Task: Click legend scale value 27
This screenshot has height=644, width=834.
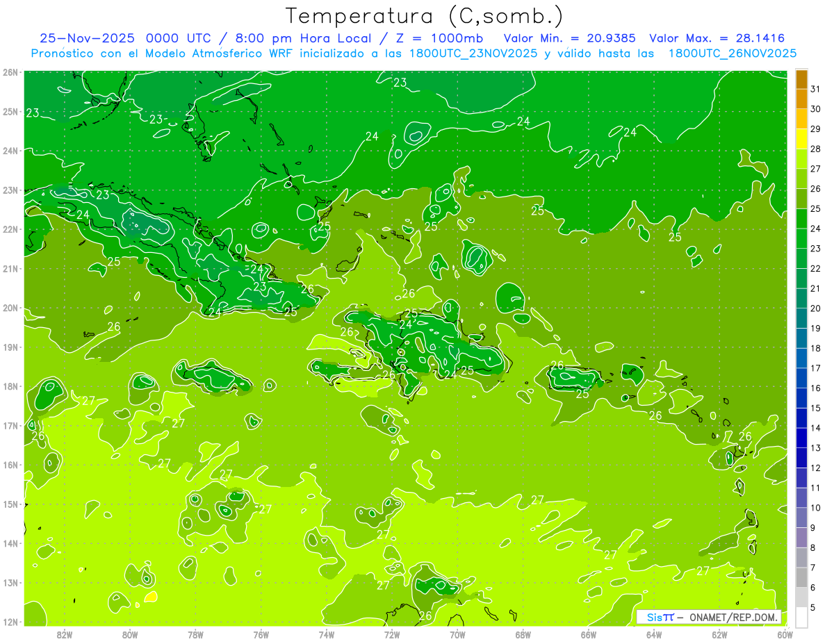Action: 816,169
